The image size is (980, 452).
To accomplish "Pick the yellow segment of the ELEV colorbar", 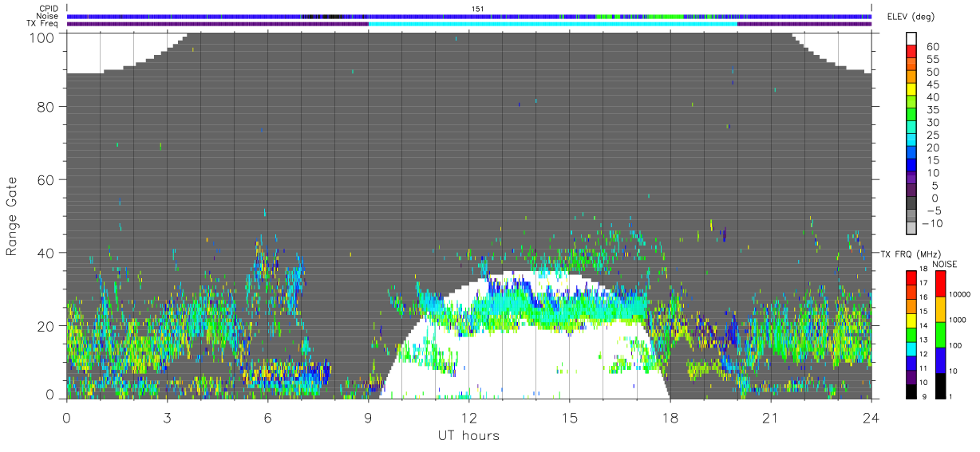I will 911,88.
